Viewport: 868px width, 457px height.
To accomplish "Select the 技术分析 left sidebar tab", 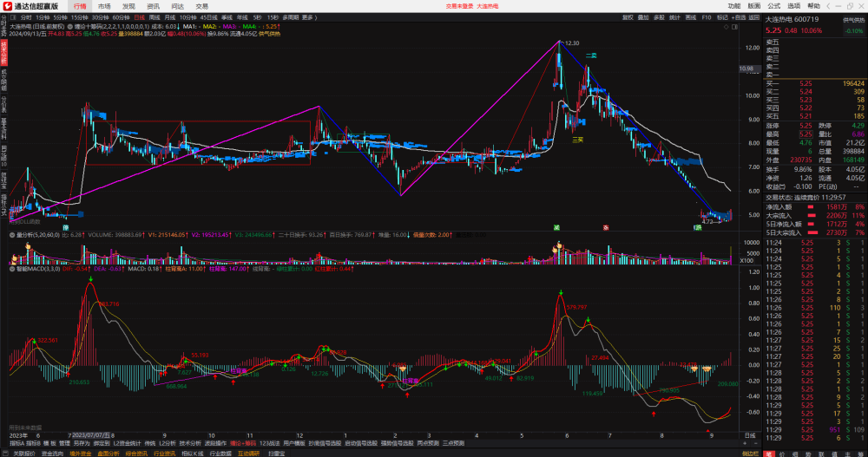I will [3, 53].
